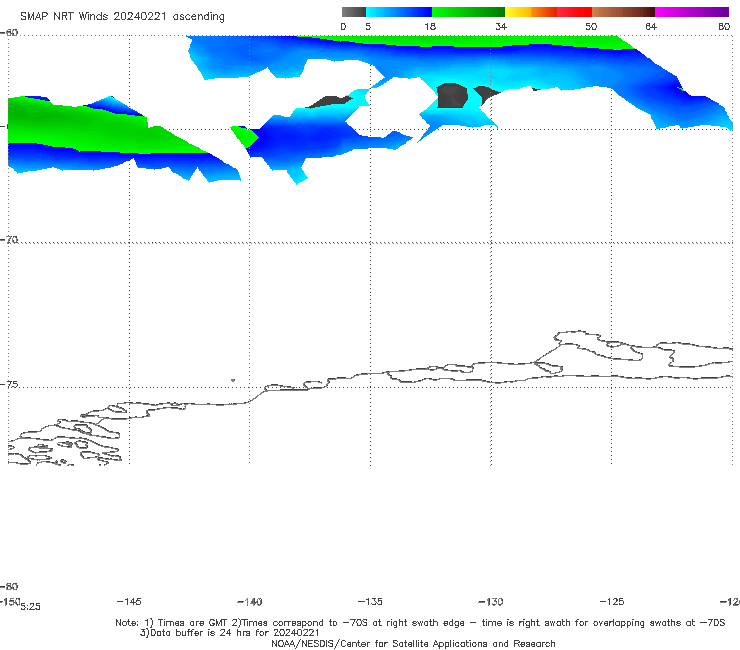Click the '-135' longitude axis label
Viewport: 740px width, 650px height.
[x=370, y=601]
